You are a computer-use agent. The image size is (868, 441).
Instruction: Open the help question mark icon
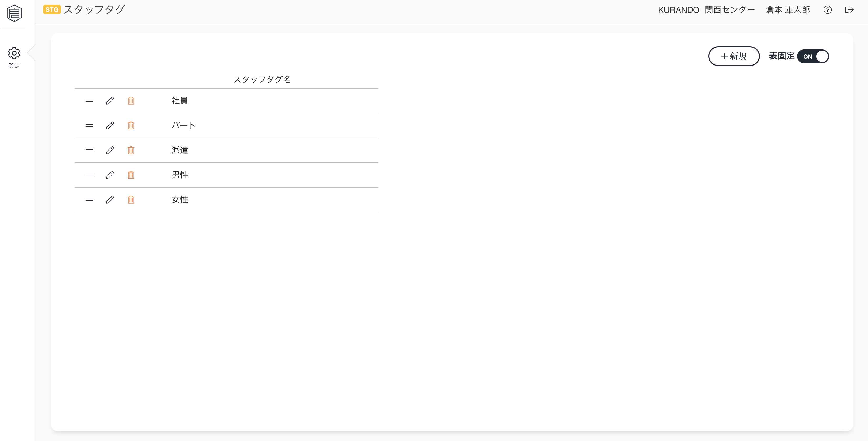coord(827,10)
